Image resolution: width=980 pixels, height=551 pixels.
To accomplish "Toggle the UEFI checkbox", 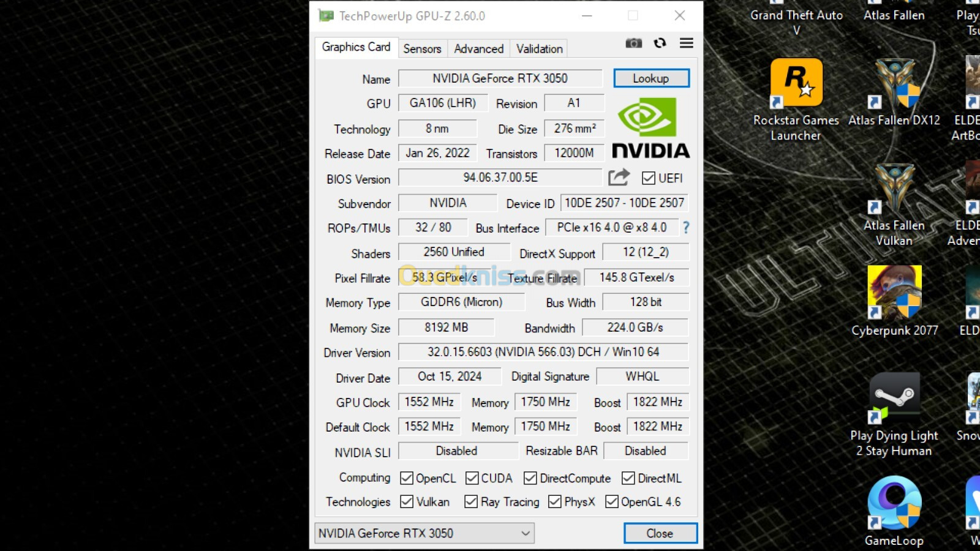I will click(649, 178).
